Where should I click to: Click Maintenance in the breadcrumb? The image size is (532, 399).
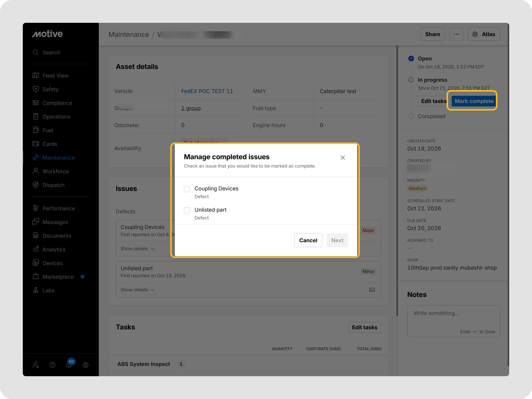tap(129, 34)
